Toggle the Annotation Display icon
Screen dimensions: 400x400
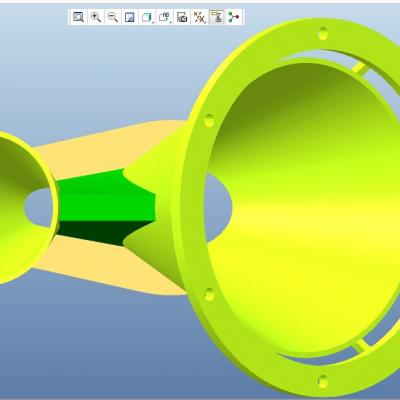point(217,17)
